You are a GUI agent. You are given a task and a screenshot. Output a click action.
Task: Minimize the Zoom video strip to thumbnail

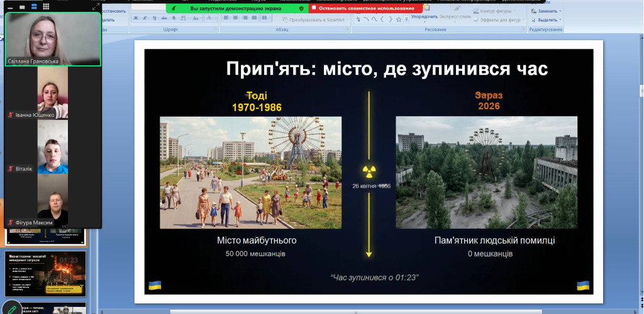click(x=9, y=7)
